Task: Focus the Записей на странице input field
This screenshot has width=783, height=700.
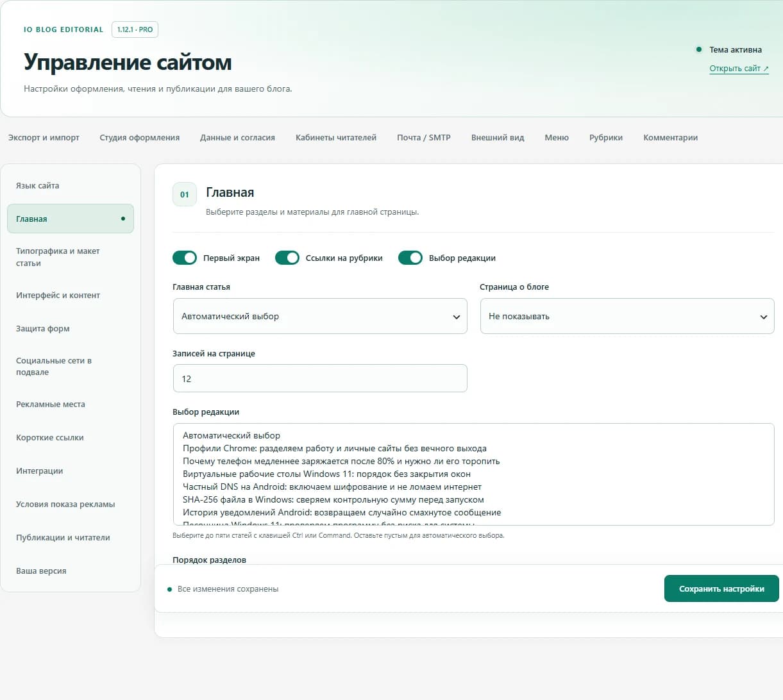Action: (320, 378)
